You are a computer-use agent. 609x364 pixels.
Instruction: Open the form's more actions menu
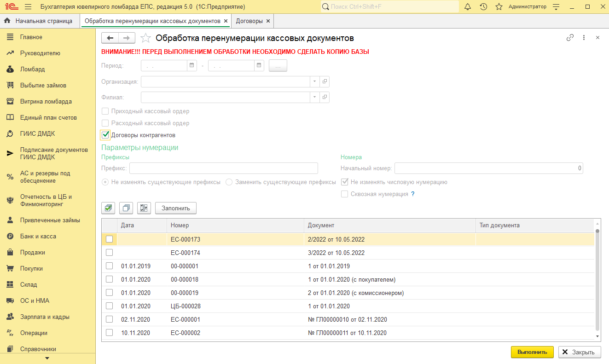tap(584, 38)
